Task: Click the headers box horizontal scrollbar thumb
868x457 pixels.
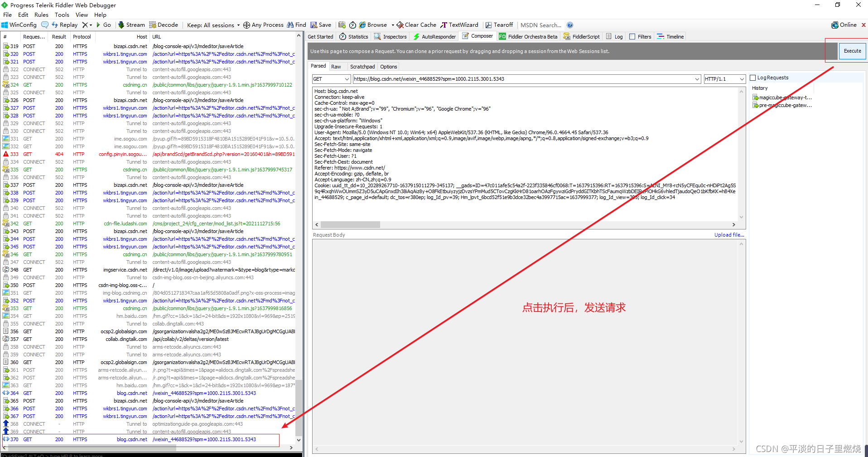Action: tap(350, 224)
